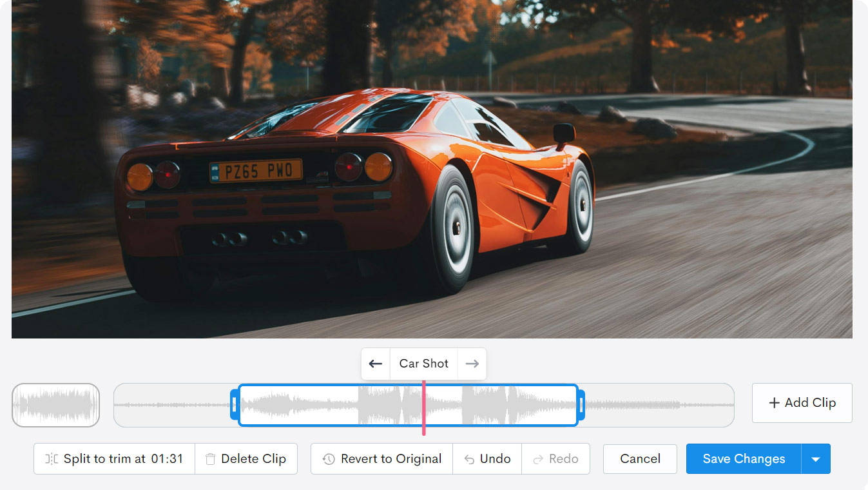Click the trash icon beside Delete Clip
The image size is (868, 490).
pos(210,458)
